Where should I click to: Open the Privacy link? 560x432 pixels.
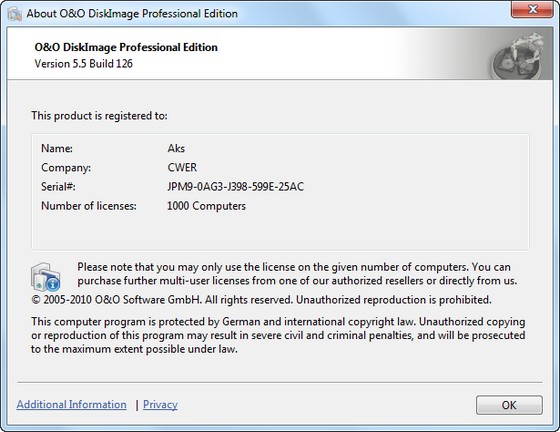point(160,405)
